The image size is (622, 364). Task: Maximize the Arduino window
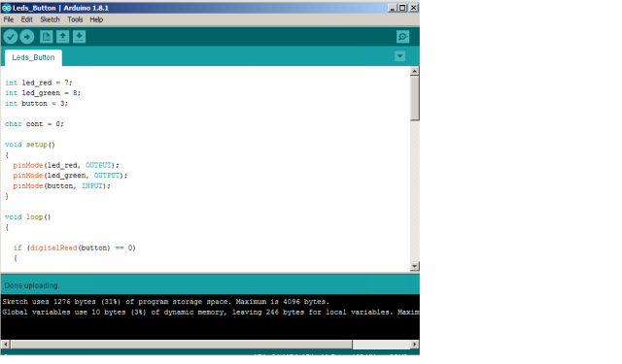(402, 8)
